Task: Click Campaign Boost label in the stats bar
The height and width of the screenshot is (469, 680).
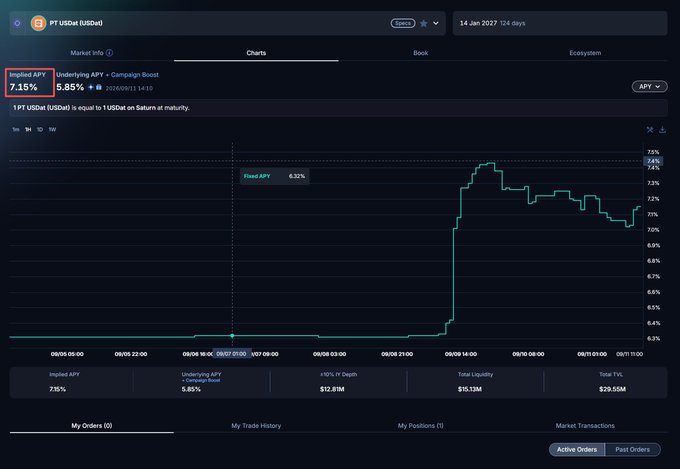Action: [x=201, y=380]
